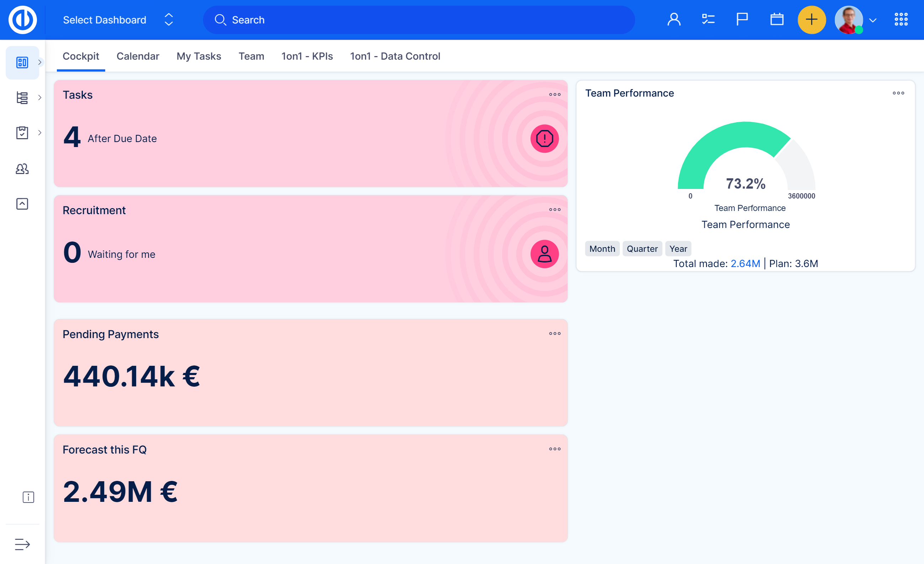This screenshot has width=924, height=564.
Task: Select the Quarter period filter
Action: tap(642, 249)
